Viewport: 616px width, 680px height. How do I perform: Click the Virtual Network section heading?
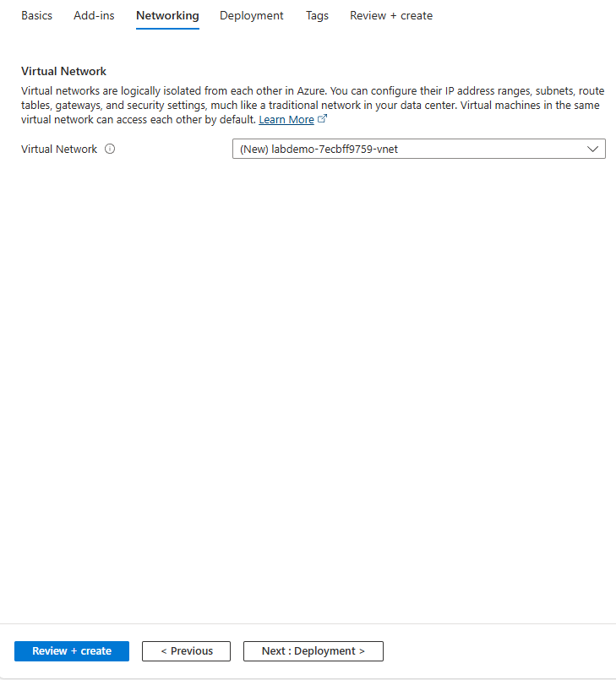[x=63, y=71]
